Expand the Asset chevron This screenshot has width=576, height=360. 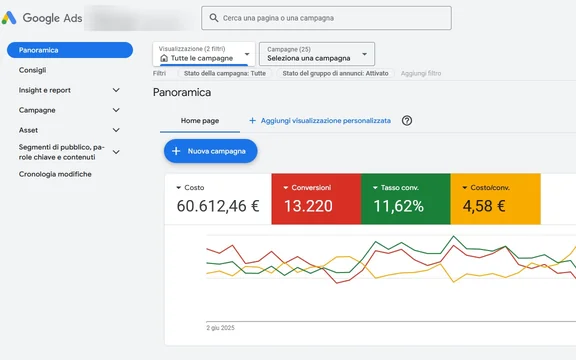pos(116,130)
